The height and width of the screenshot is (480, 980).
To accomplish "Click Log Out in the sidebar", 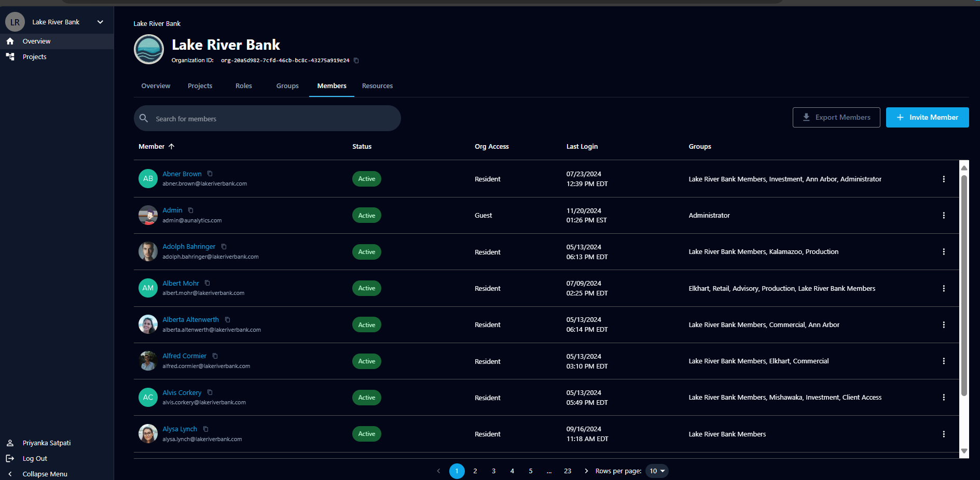I will (35, 458).
